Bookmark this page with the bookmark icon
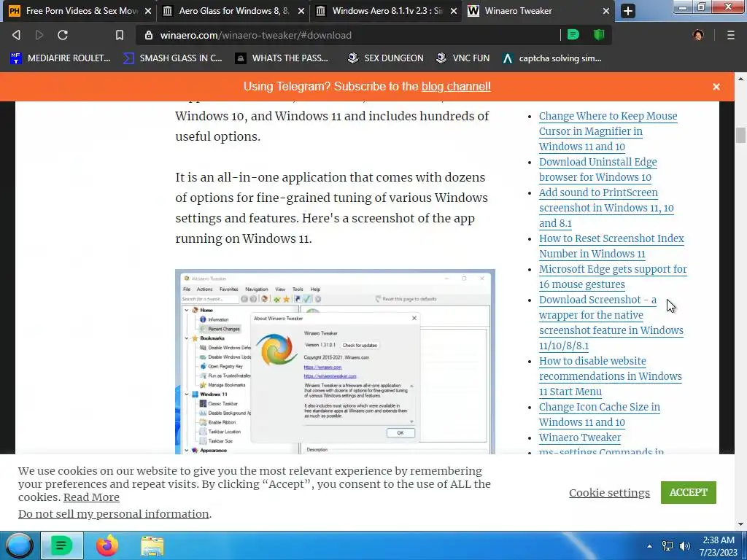Screen dimensions: 747x560 [x=120, y=35]
